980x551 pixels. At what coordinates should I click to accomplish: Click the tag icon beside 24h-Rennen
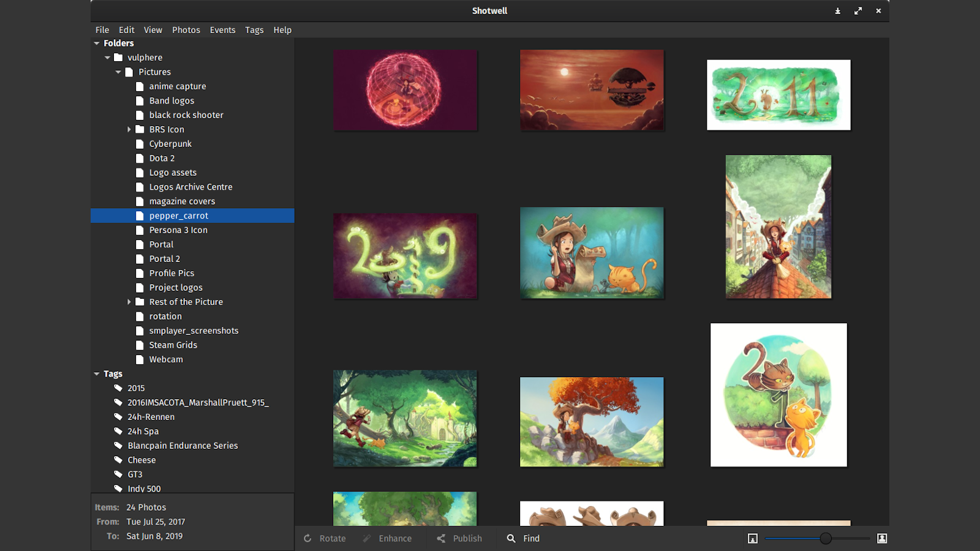(118, 417)
